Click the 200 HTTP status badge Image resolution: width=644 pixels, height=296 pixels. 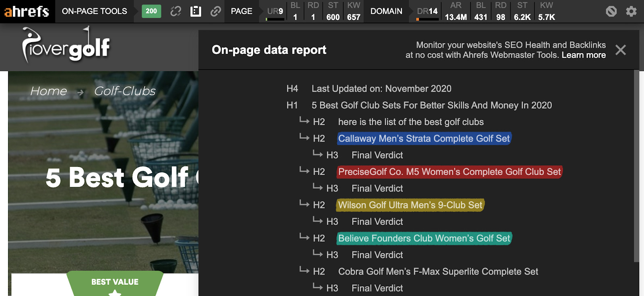coord(151,11)
